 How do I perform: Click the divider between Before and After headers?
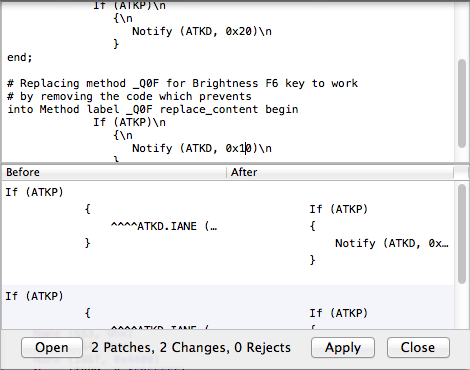point(227,172)
